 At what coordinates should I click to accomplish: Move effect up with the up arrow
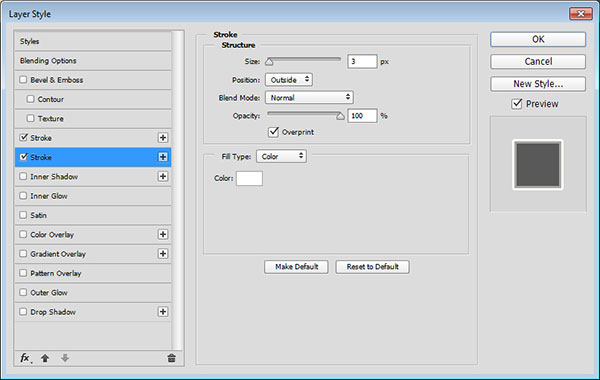45,358
